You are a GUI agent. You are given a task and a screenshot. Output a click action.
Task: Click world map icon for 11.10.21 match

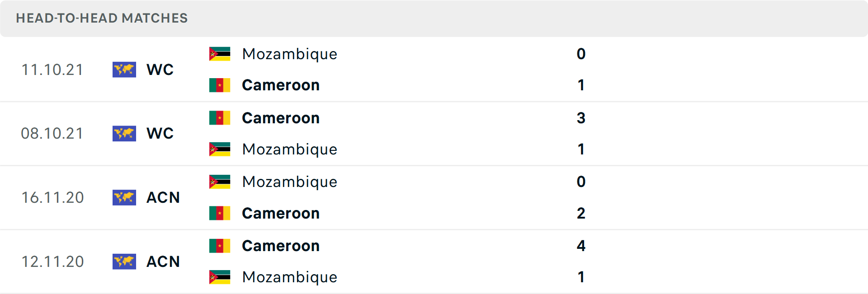124,70
